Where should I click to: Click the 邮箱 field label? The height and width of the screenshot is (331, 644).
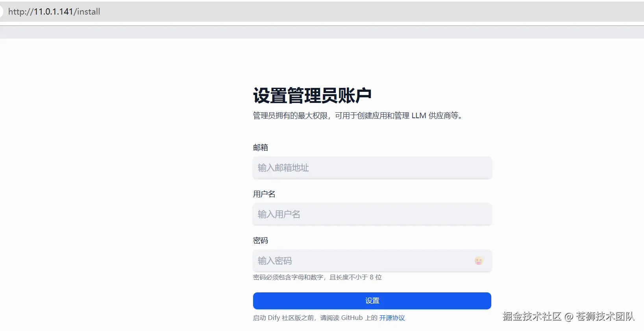(261, 147)
